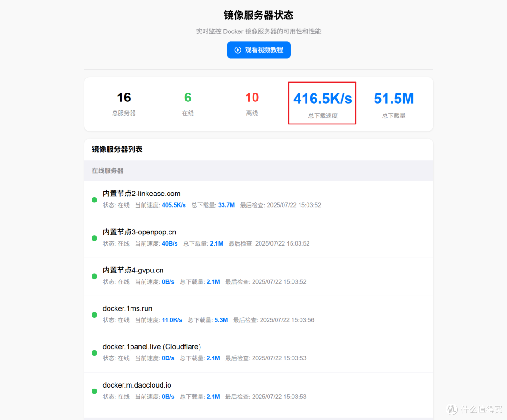Image resolution: width=507 pixels, height=420 pixels.
Task: Click the 镜像服务器列表 heading
Action: [x=117, y=149]
